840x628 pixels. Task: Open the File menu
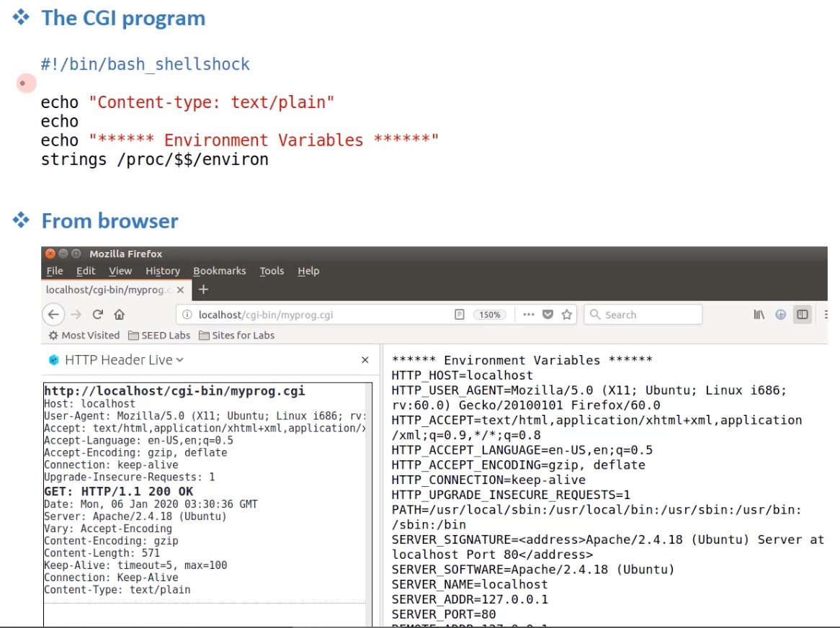pos(55,271)
